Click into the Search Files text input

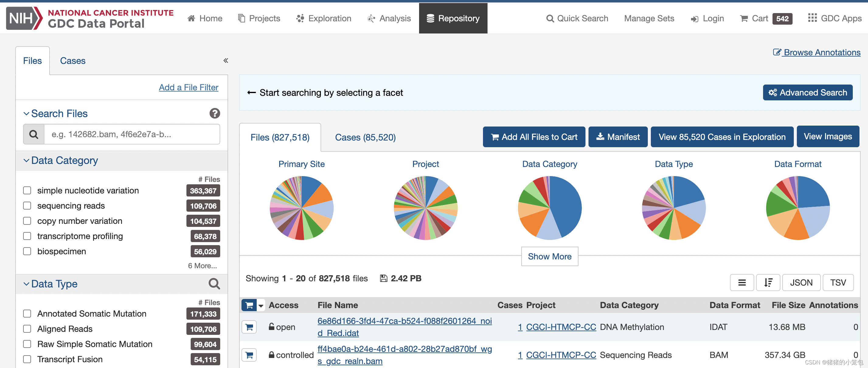coord(131,134)
